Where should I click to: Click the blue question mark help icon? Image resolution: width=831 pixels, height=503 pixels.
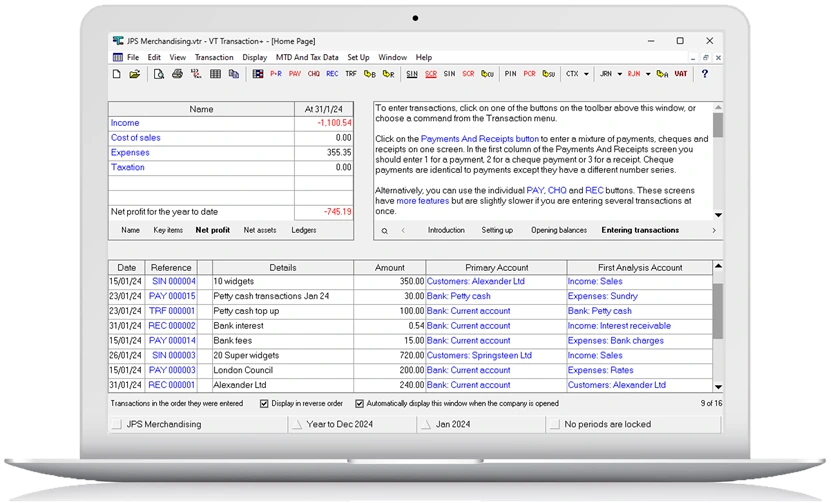pyautogui.click(x=704, y=74)
